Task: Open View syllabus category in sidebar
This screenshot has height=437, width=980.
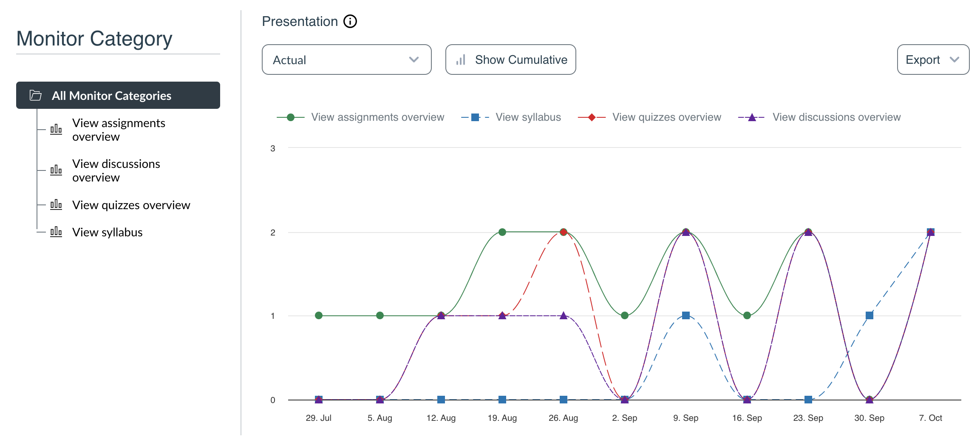Action: 107,232
